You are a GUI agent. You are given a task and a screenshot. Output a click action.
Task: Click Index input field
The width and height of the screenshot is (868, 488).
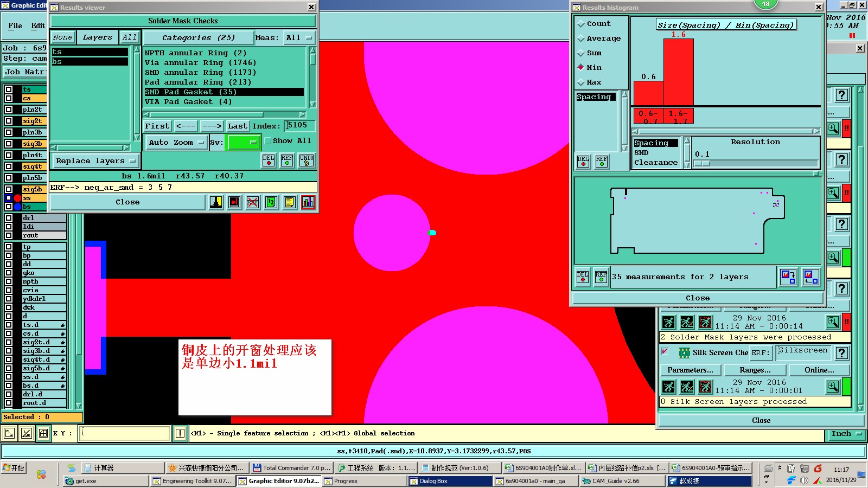300,126
